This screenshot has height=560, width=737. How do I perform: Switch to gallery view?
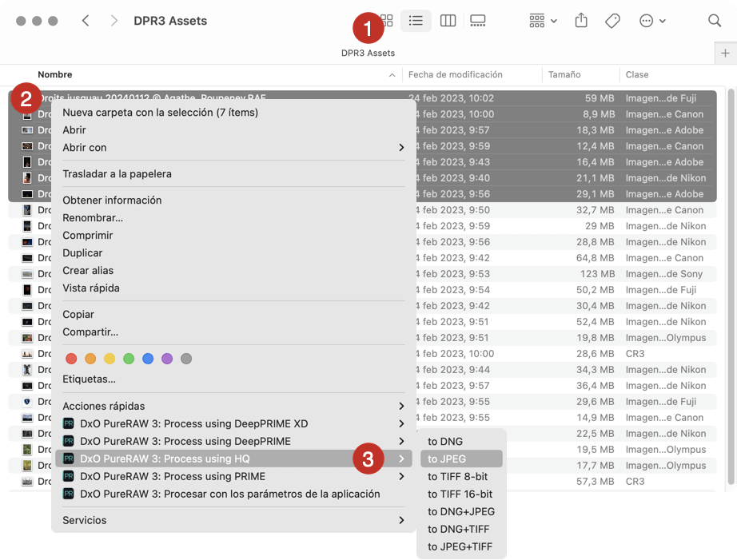[x=477, y=21]
